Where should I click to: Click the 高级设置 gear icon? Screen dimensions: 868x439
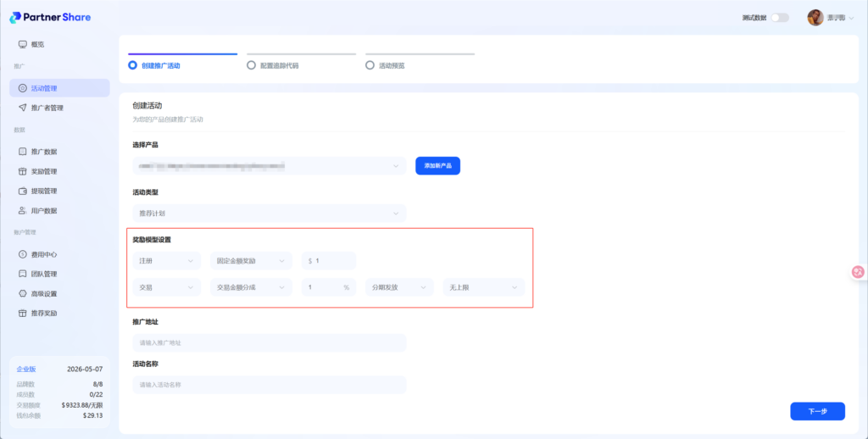click(22, 293)
